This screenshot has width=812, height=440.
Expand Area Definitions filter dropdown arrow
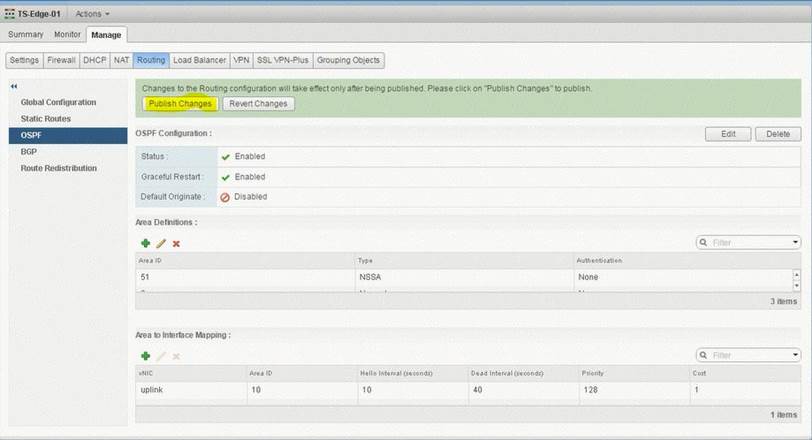click(x=795, y=242)
